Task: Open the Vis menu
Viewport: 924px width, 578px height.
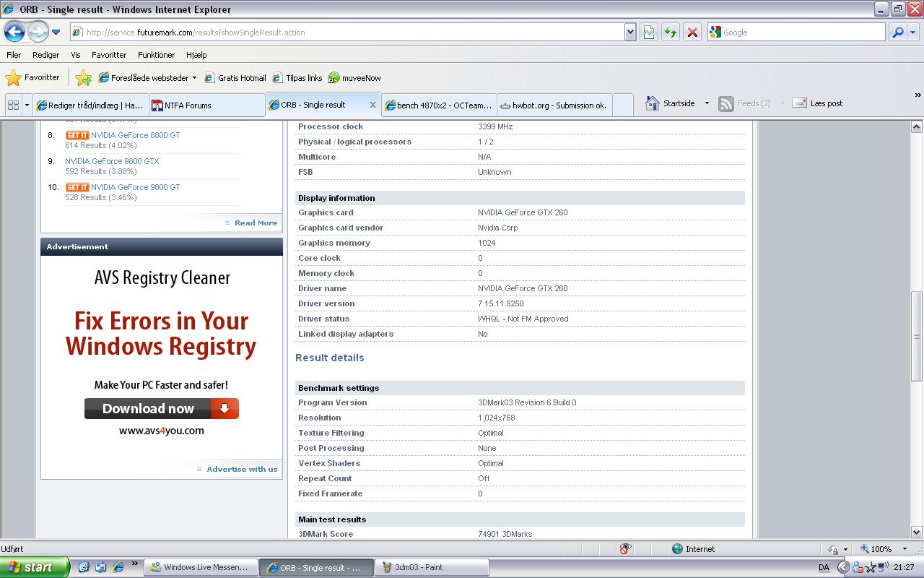Action: click(75, 55)
